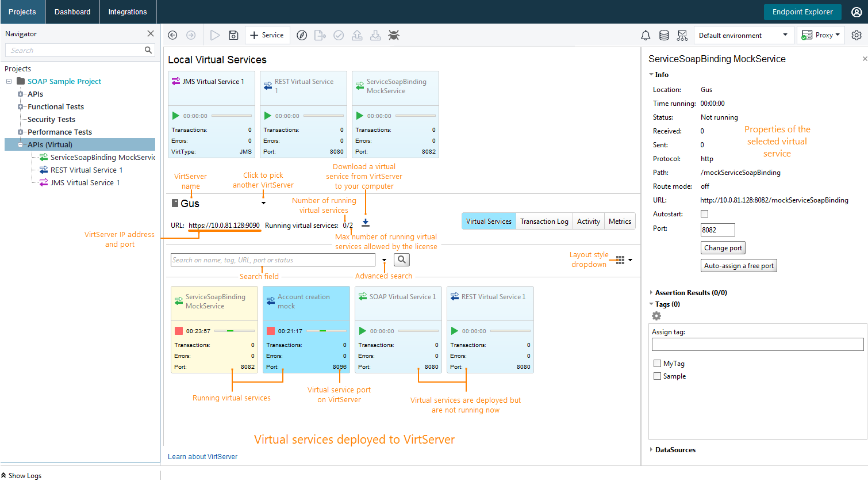Open settings via the gear icon top right
This screenshot has width=868, height=481.
coord(856,35)
